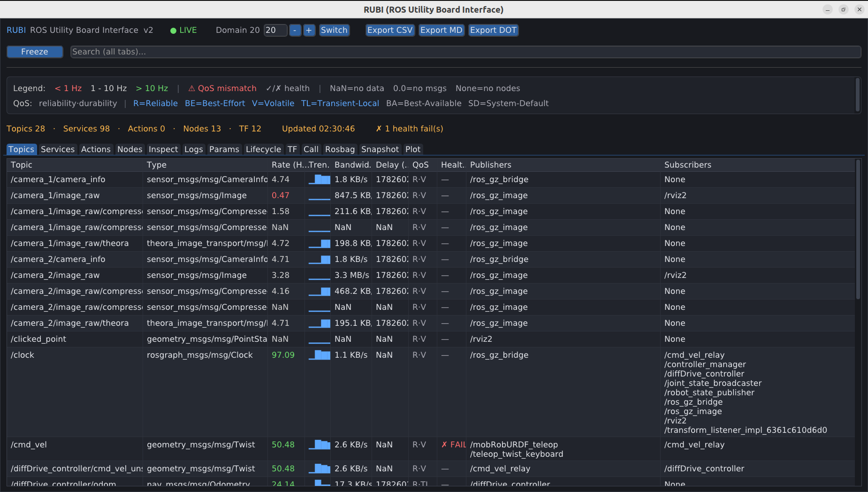
Task: Go to the Params tab
Action: tap(224, 149)
